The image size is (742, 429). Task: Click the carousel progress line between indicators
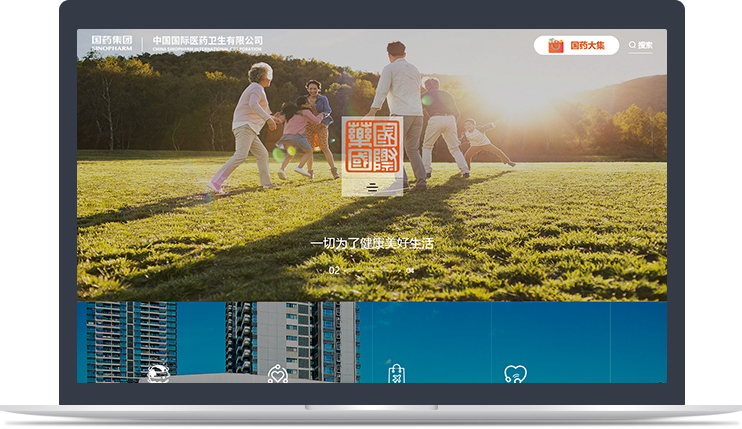(x=372, y=270)
